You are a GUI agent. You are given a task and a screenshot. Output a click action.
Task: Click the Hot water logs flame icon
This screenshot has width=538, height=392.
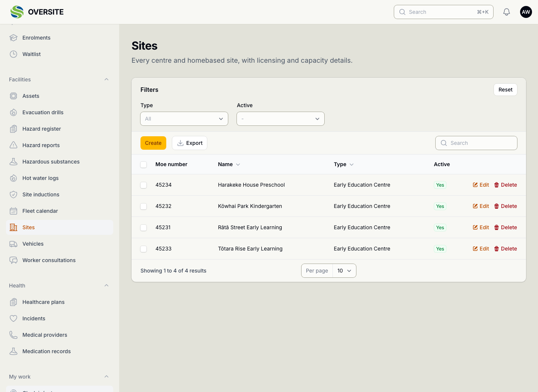click(13, 178)
